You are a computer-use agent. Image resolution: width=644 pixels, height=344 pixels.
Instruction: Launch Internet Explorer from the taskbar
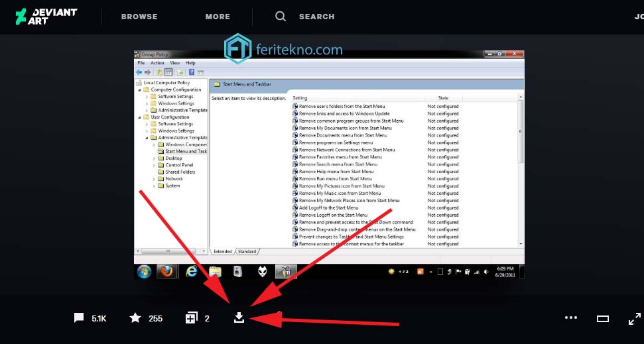point(192,271)
